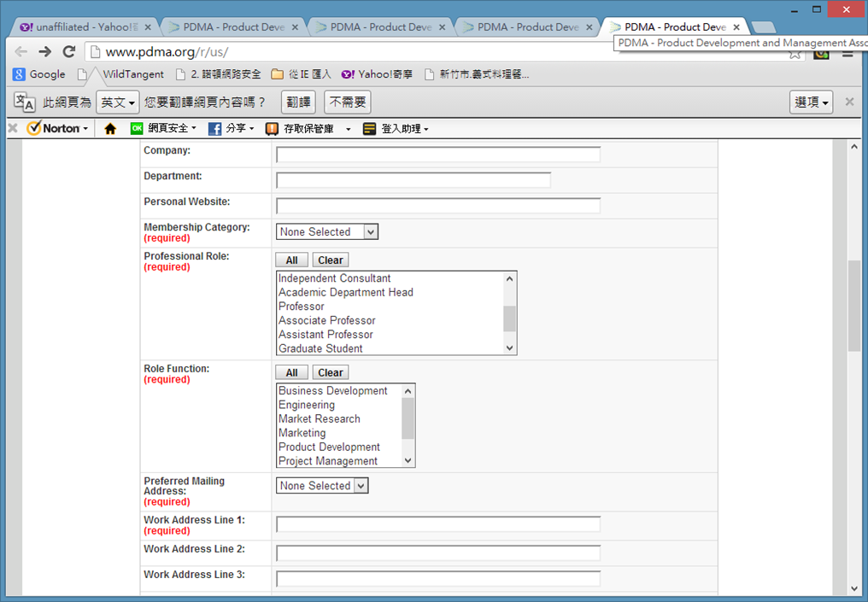Image resolution: width=868 pixels, height=602 pixels.
Task: Open the 網頁安全 safe web menu
Action: tap(163, 128)
